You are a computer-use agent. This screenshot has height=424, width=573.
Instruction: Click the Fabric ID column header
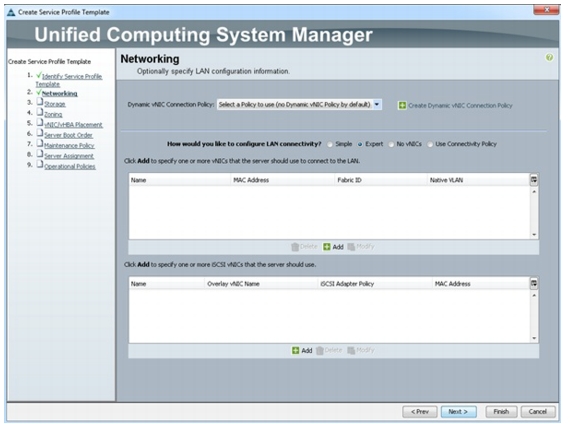(x=380, y=180)
